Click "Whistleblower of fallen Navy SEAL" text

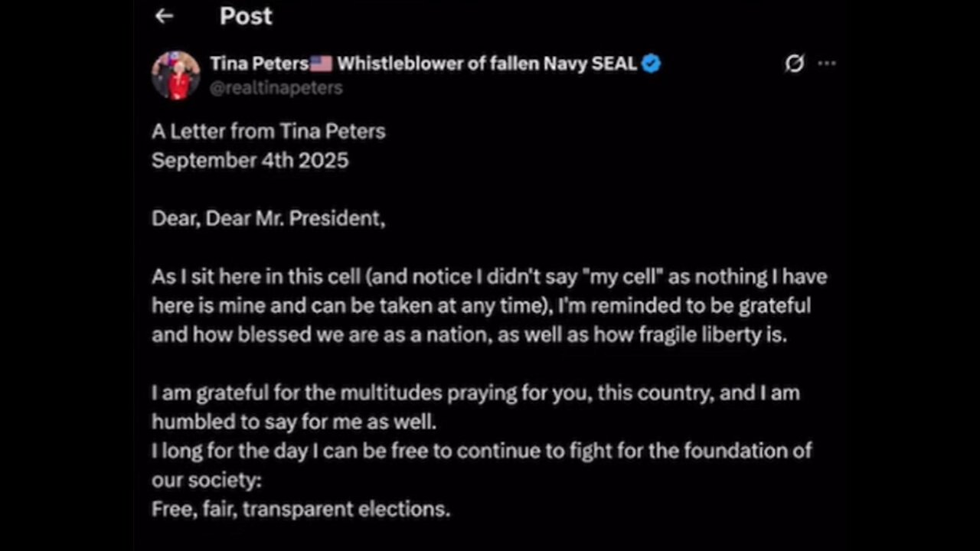point(487,64)
